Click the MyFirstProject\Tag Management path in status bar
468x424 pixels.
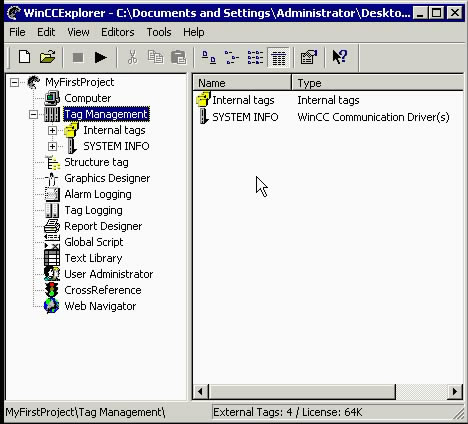(x=85, y=412)
